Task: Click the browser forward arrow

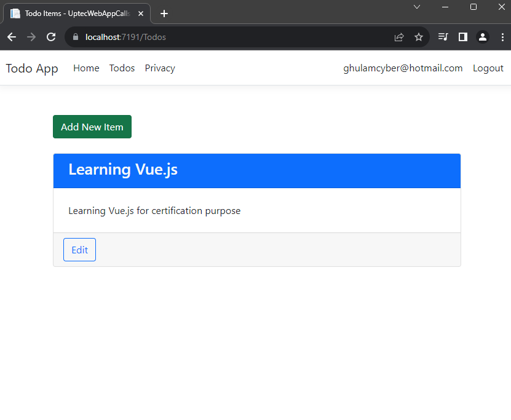Action: click(31, 37)
